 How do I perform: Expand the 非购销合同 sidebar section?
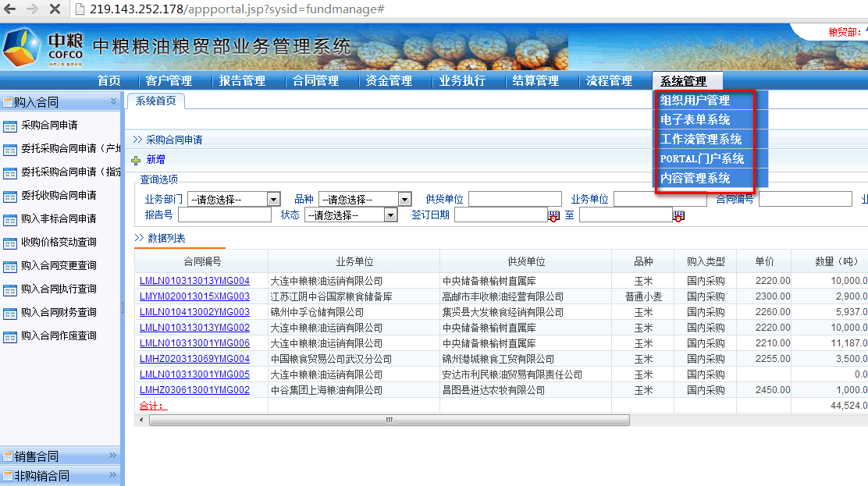(x=113, y=474)
